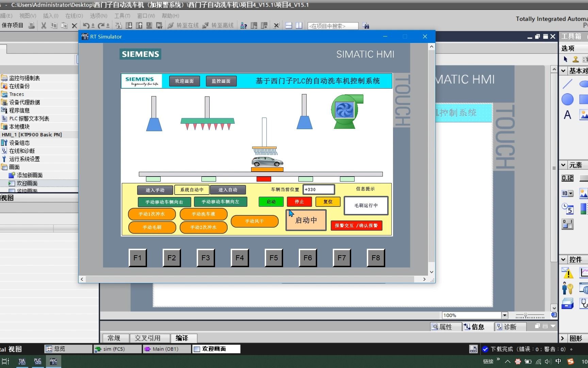Click the red 停止 stop button

(x=299, y=202)
